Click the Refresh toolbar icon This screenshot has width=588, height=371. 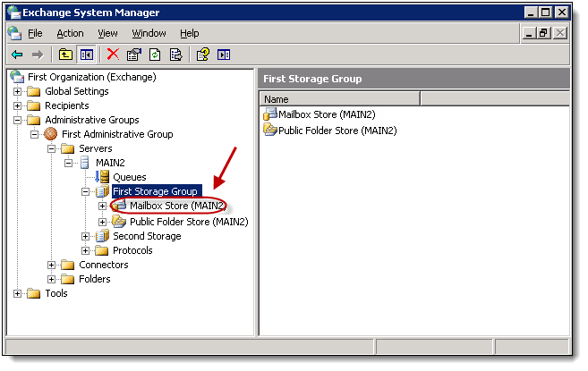pos(155,55)
